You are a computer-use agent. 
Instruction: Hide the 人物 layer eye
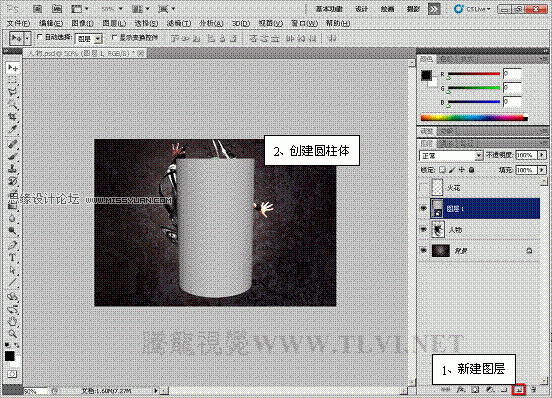tap(424, 230)
